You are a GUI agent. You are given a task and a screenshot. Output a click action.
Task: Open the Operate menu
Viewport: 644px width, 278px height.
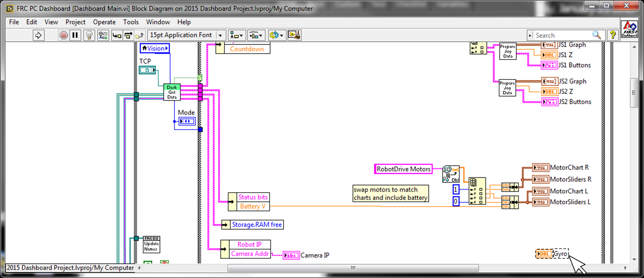tap(104, 22)
